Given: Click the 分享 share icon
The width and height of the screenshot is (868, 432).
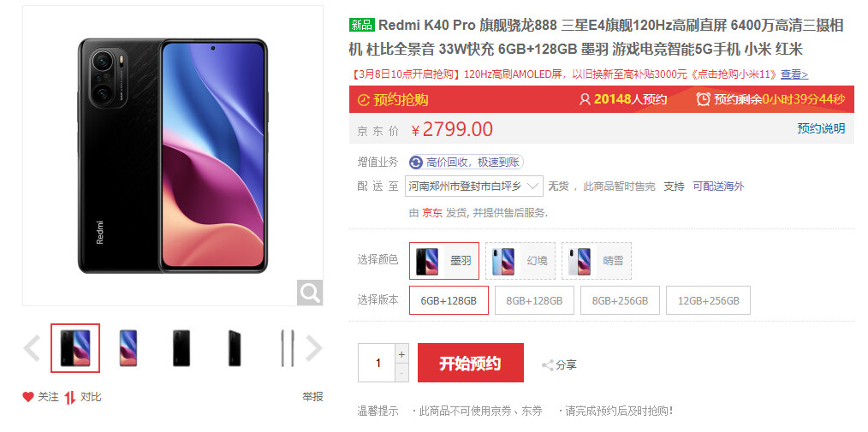Looking at the screenshot, I should [548, 365].
